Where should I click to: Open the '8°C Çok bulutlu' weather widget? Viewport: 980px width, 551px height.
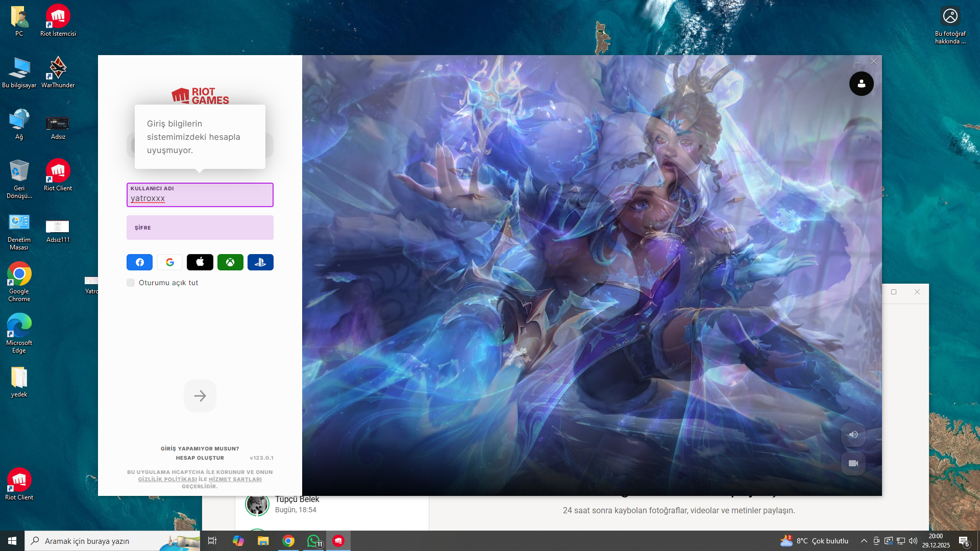tap(814, 541)
